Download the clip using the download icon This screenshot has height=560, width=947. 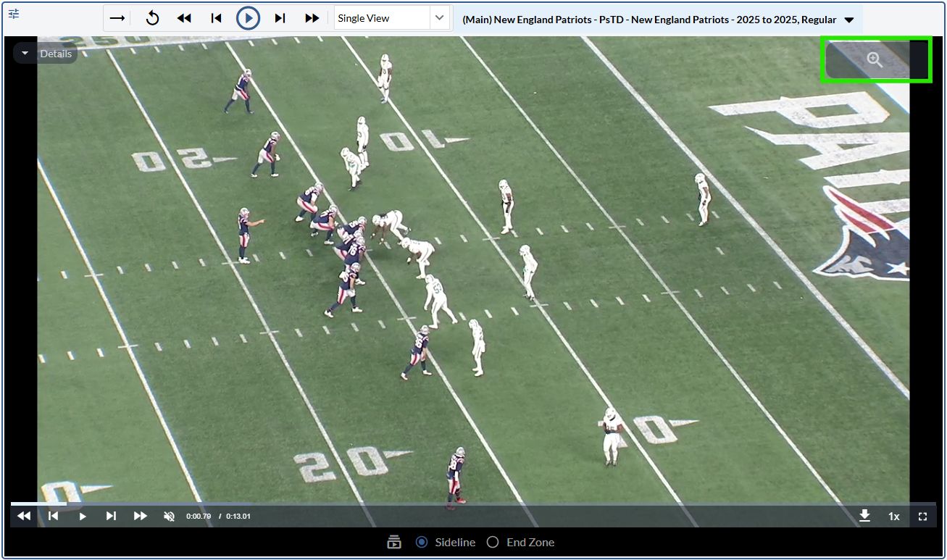tap(864, 516)
